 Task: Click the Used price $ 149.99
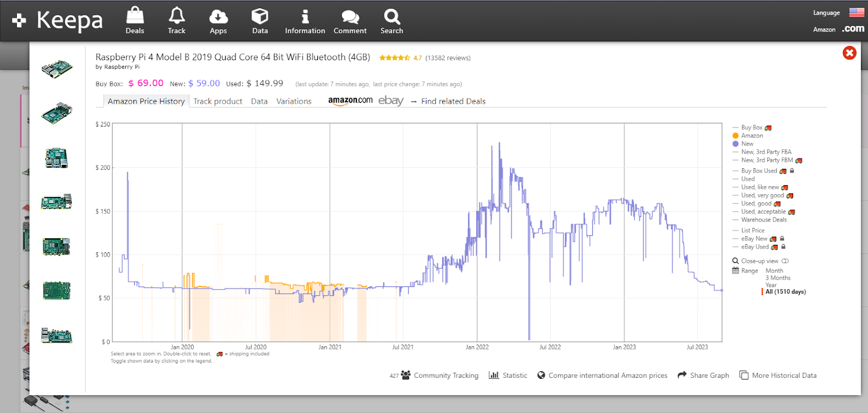coord(265,83)
